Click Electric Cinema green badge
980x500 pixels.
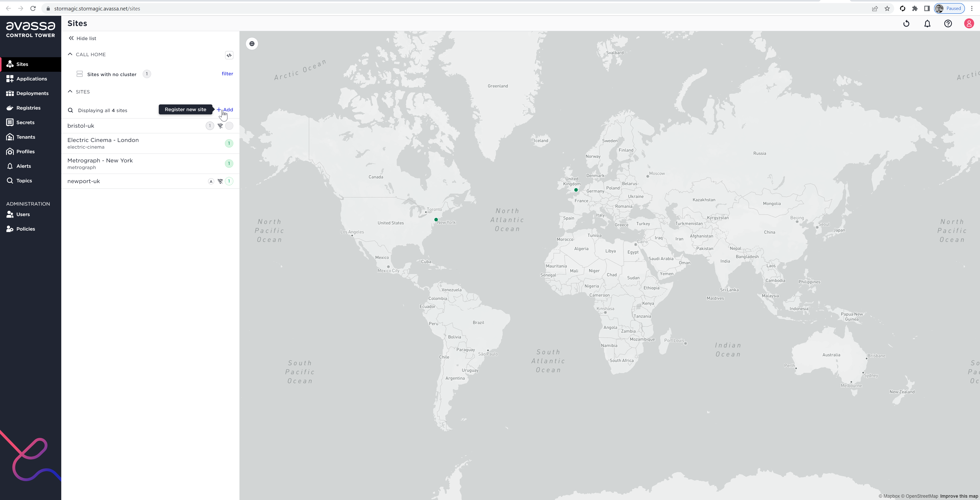[229, 144]
